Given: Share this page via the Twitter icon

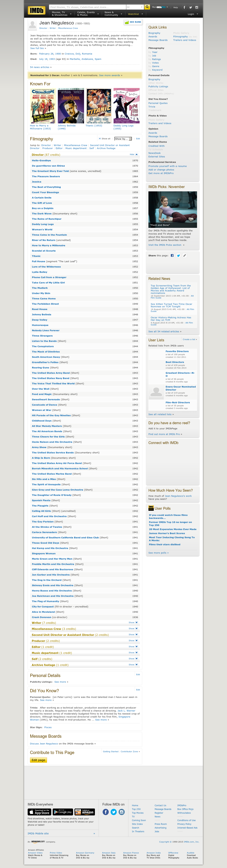Looking at the screenshot, I should pyautogui.click(x=178, y=255).
